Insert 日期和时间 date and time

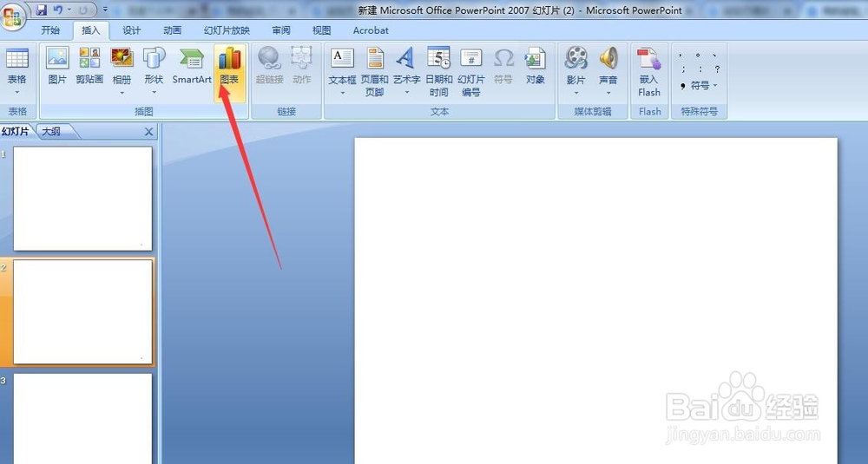(438, 72)
